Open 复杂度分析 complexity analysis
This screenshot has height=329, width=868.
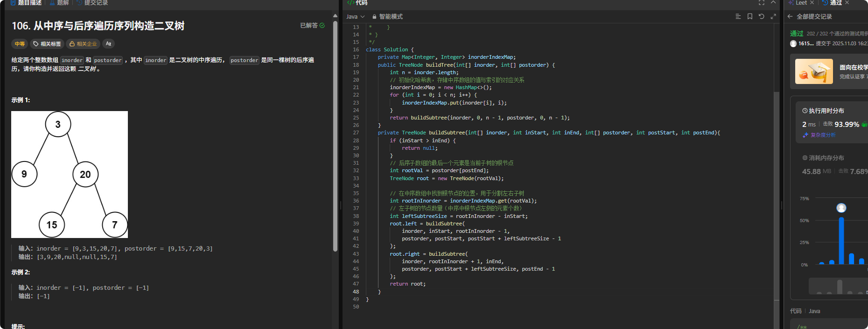tap(819, 135)
